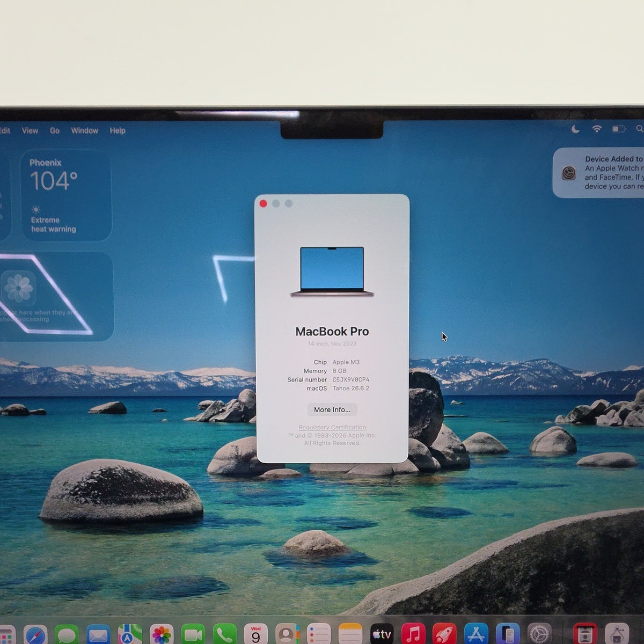Close the About This Mac window

[x=263, y=203]
